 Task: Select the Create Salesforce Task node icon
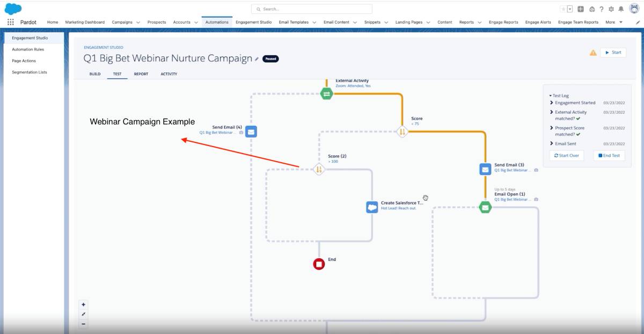[x=372, y=207]
